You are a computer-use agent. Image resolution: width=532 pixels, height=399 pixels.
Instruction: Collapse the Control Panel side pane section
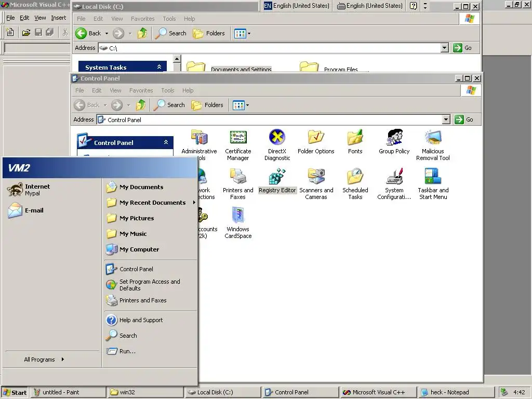[166, 142]
